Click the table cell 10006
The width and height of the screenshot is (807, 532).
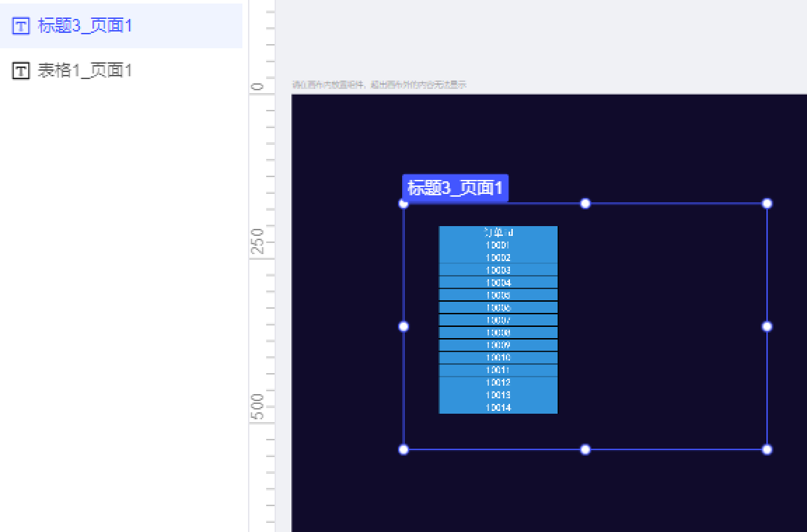[x=498, y=308]
